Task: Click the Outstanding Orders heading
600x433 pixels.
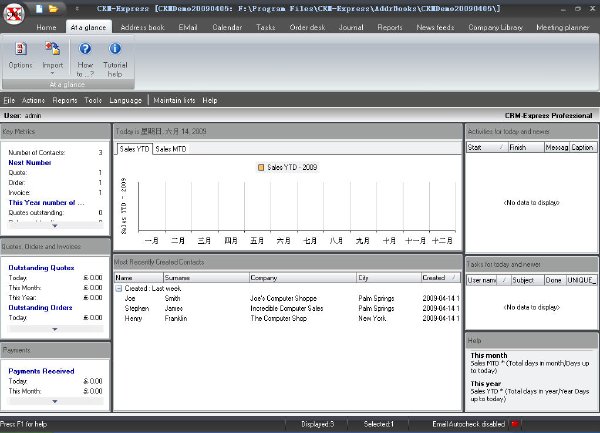Action: pos(40,308)
